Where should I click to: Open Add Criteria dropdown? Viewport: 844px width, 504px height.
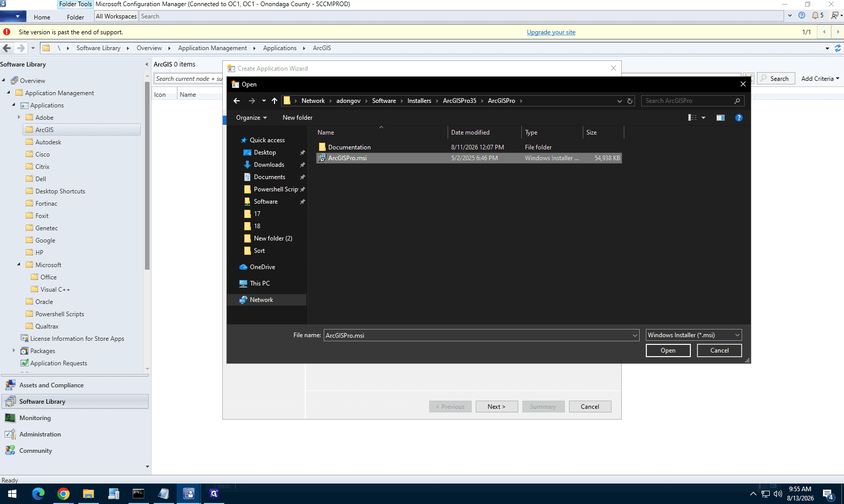820,79
